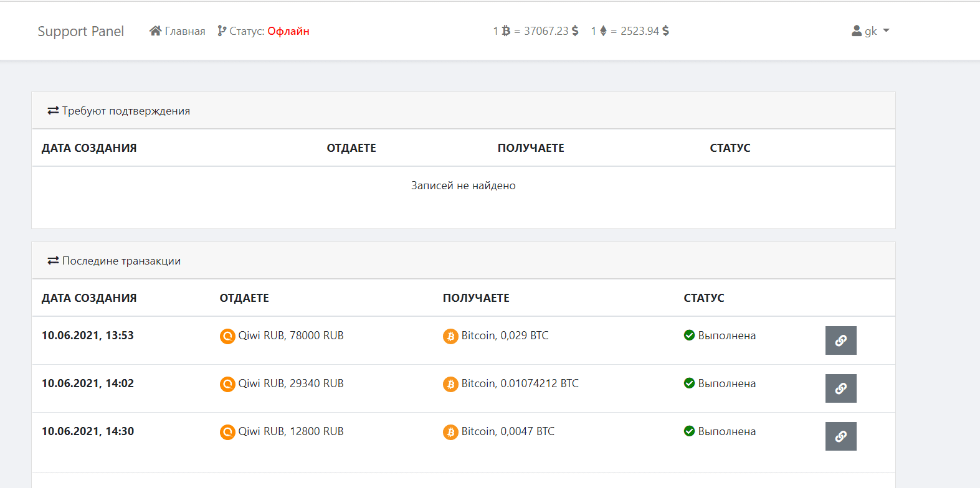Click the Bitcoin rate symbol in header

506,30
